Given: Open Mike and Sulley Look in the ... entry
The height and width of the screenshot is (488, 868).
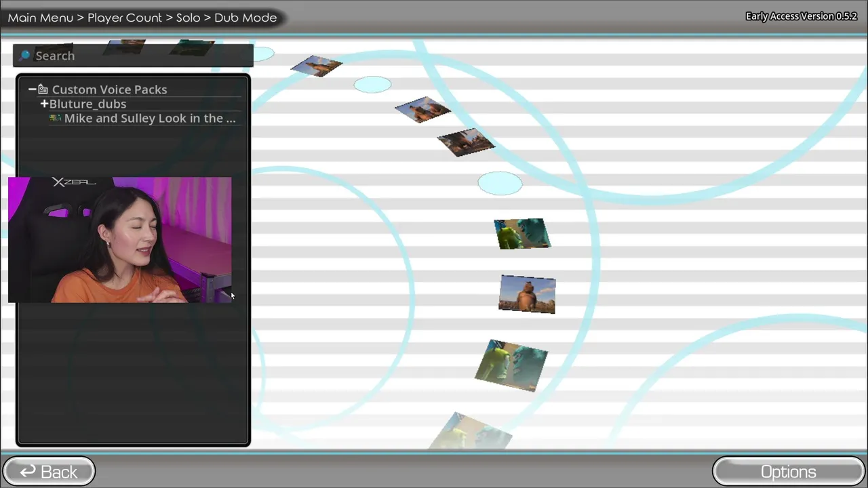Looking at the screenshot, I should click(150, 118).
